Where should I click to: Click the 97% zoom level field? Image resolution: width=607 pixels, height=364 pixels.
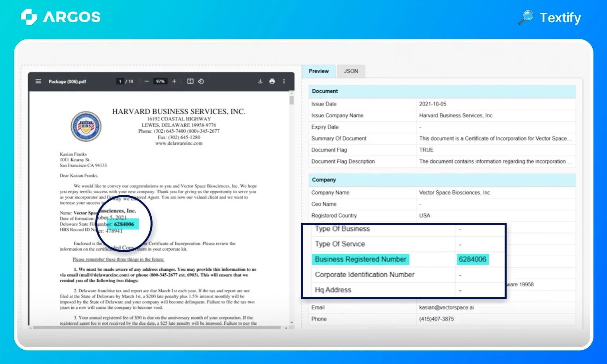click(x=160, y=81)
